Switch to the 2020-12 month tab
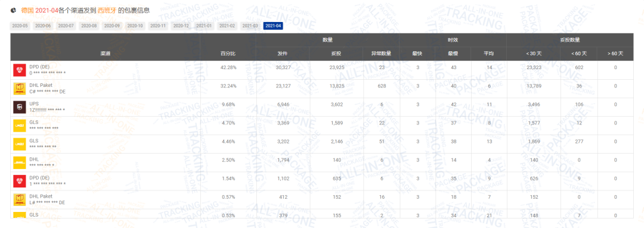Image resolution: width=644 pixels, height=228 pixels. coord(181,26)
